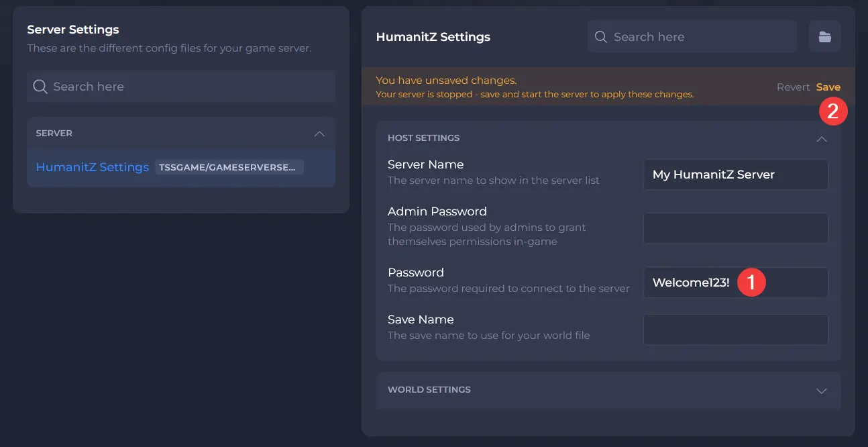The width and height of the screenshot is (868, 447).
Task: Focus the Server Settings search field
Action: click(x=181, y=87)
